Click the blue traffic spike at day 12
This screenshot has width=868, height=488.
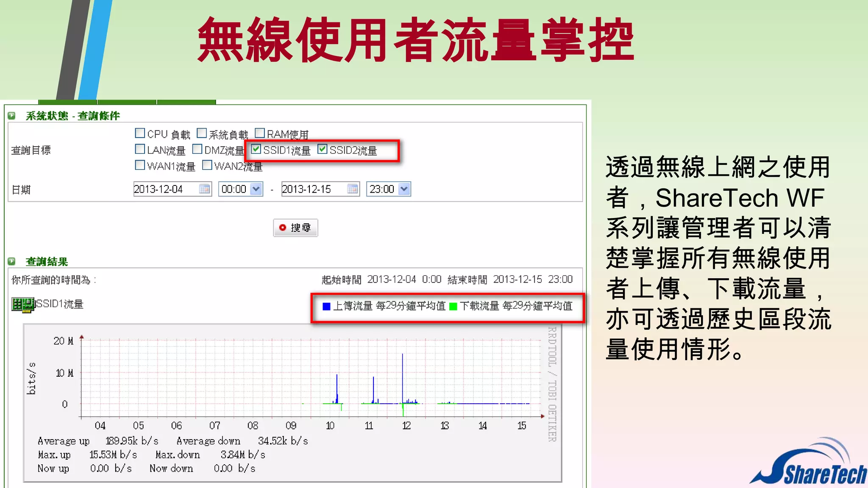pos(403,378)
